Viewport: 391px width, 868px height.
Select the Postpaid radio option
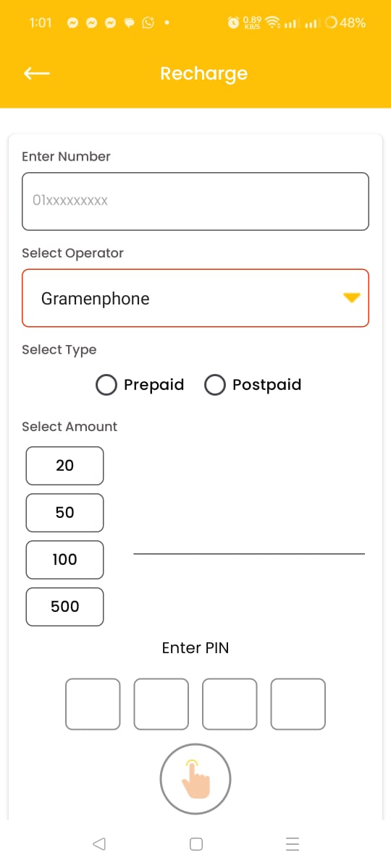tap(253, 385)
